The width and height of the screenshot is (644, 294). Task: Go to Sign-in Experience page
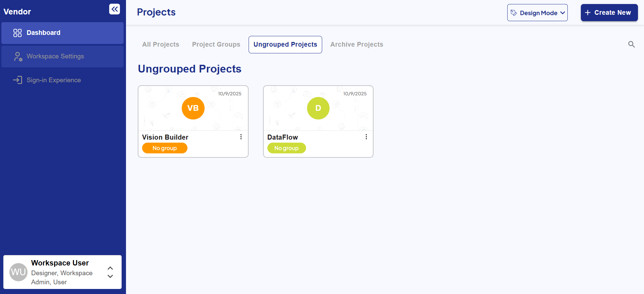click(54, 80)
